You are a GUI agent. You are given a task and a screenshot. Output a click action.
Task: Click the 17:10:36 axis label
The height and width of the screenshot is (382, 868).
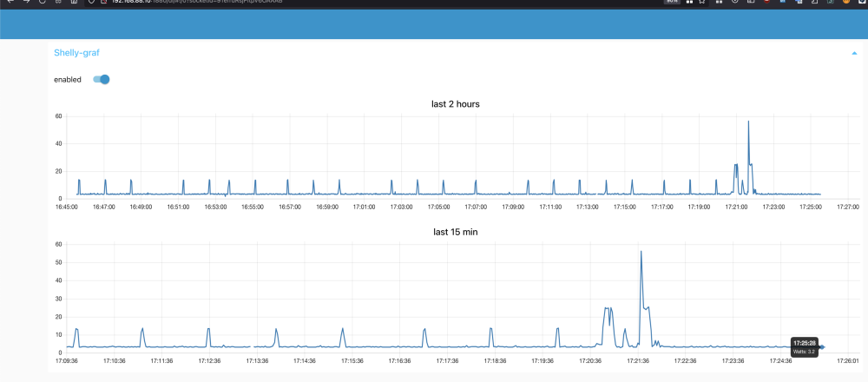(x=113, y=361)
